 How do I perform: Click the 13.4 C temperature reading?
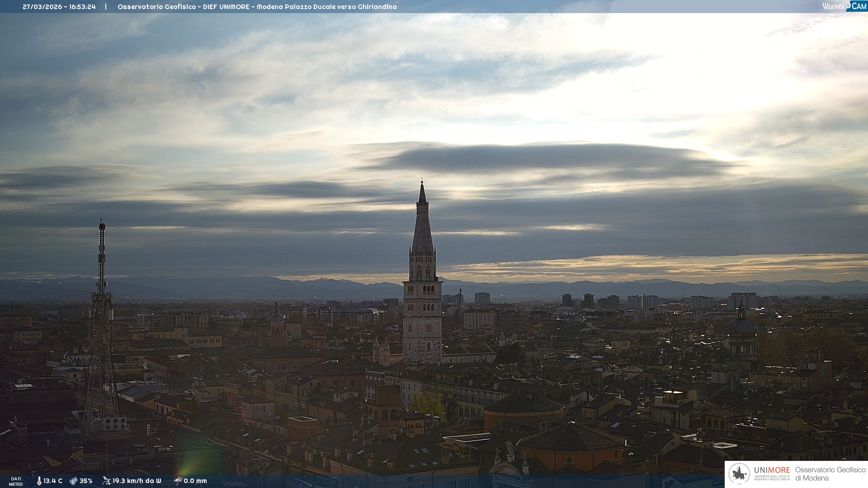(x=53, y=481)
